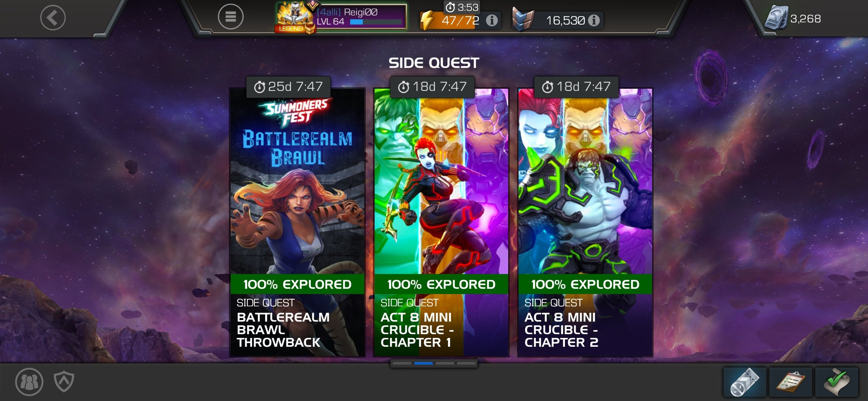Click the 25d 7:47 quest timer
Image resolution: width=868 pixels, height=401 pixels.
click(x=288, y=87)
